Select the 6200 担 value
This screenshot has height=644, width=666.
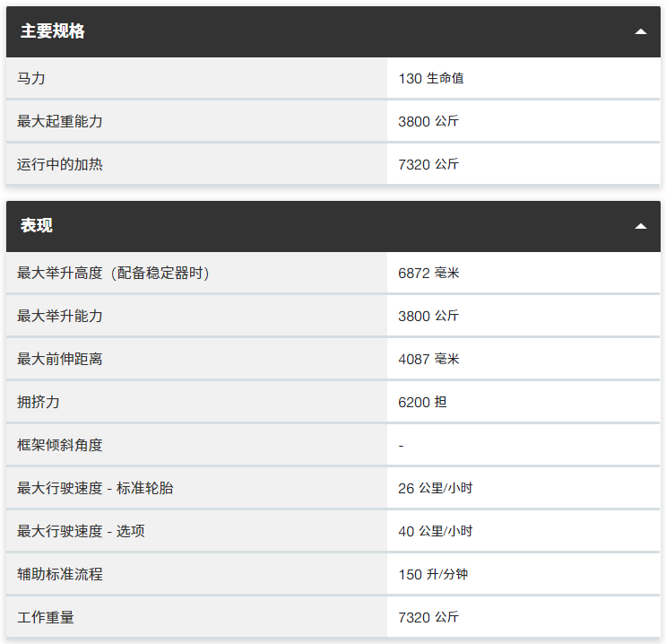click(422, 402)
